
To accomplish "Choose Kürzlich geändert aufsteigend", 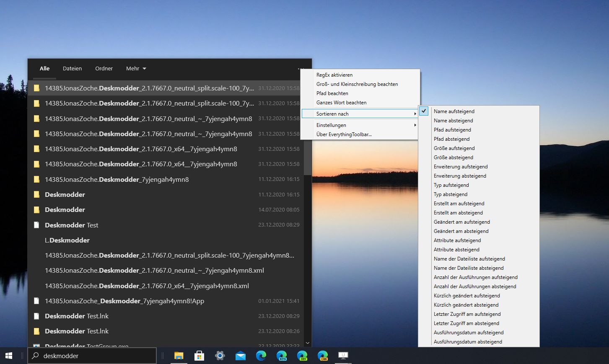I will point(479,296).
